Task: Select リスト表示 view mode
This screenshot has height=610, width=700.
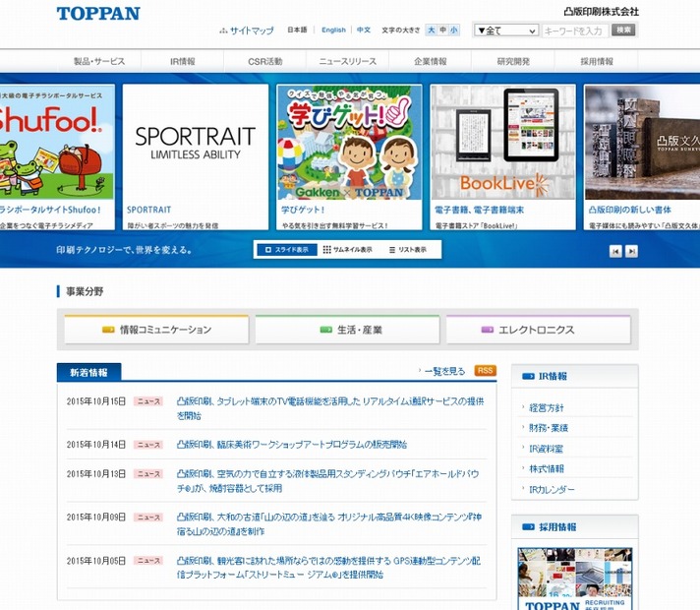Action: tap(408, 249)
